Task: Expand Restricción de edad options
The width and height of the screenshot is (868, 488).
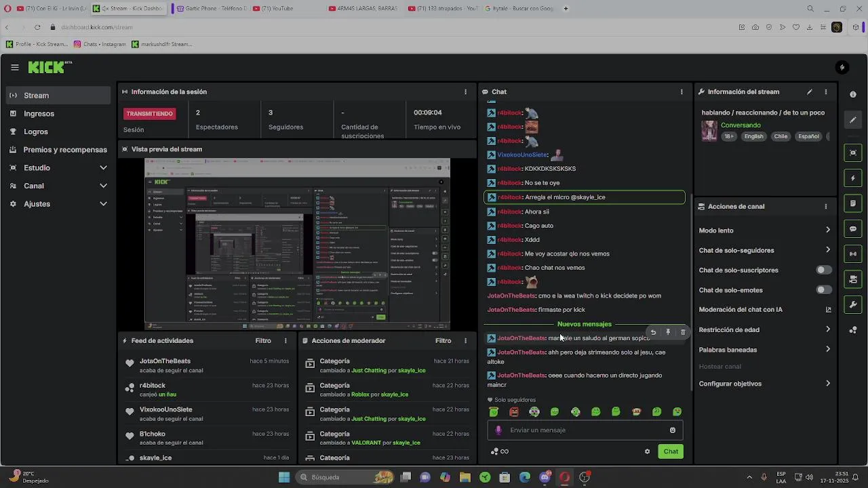Action: (x=828, y=329)
